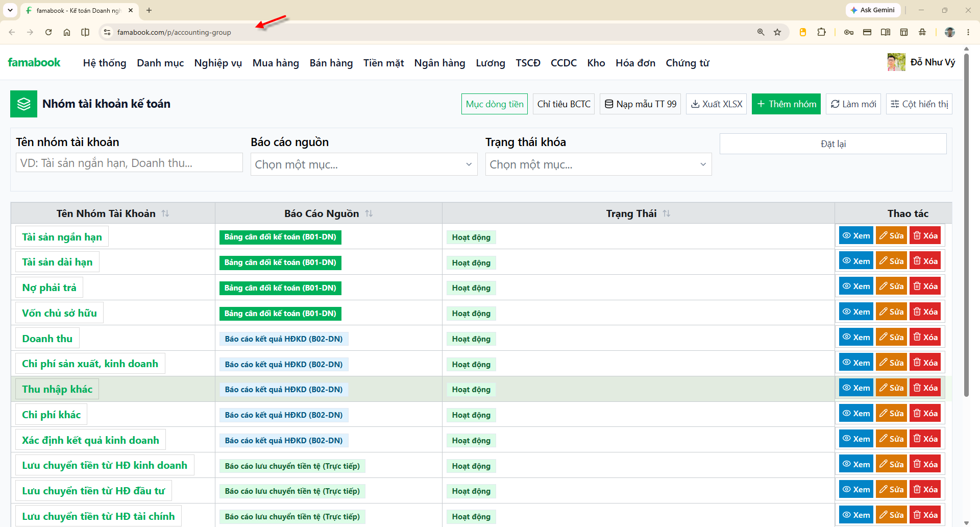Screen dimensions: 980x527
Task: Sort by Trạng Thái column
Action: (667, 213)
